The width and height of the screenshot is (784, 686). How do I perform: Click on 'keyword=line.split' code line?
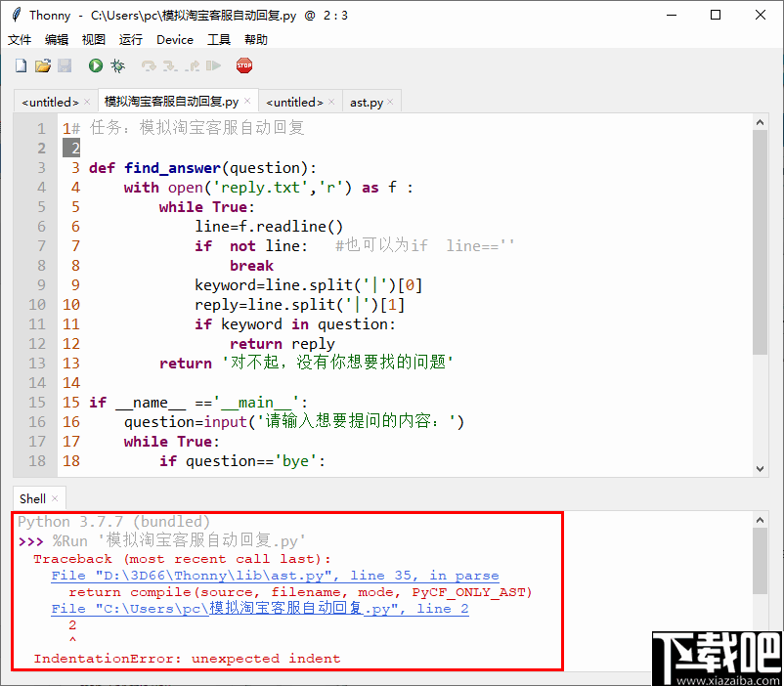click(x=309, y=285)
